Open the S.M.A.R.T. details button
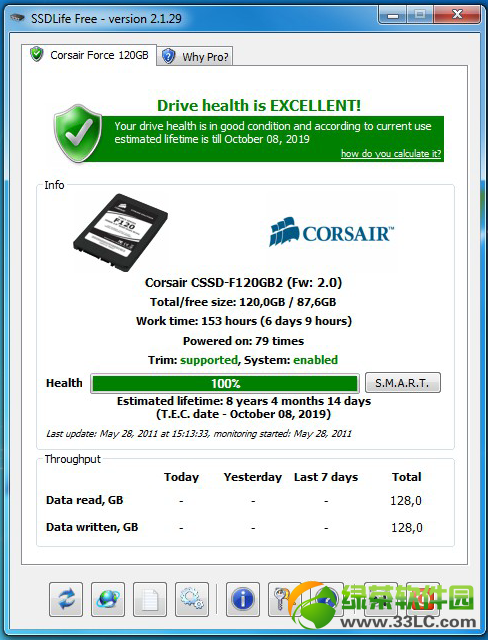Image resolution: width=488 pixels, height=643 pixels. point(403,383)
